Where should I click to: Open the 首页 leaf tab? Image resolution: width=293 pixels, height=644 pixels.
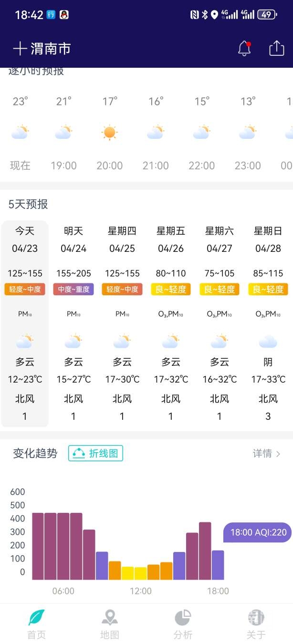(37, 624)
